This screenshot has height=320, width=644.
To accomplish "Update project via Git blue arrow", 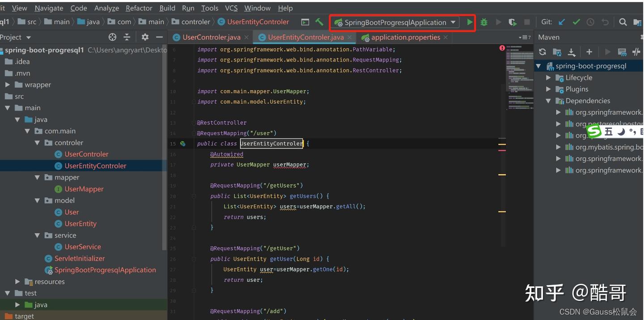I will (562, 22).
